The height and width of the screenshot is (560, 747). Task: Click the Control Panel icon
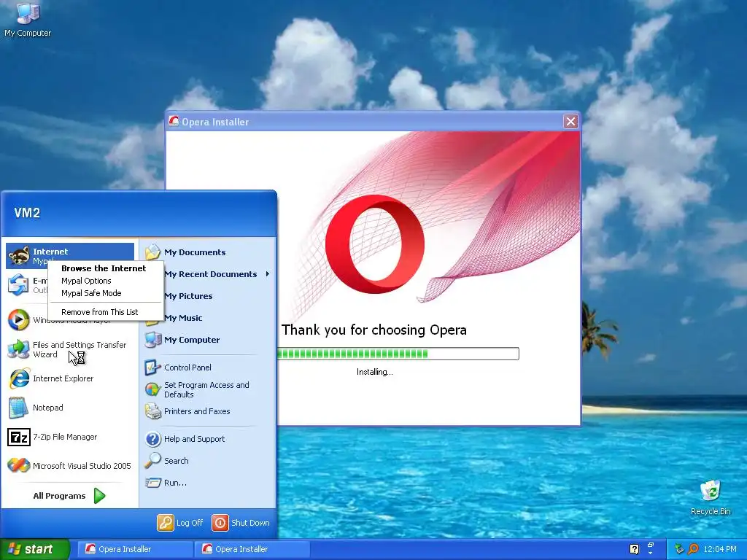click(x=153, y=367)
